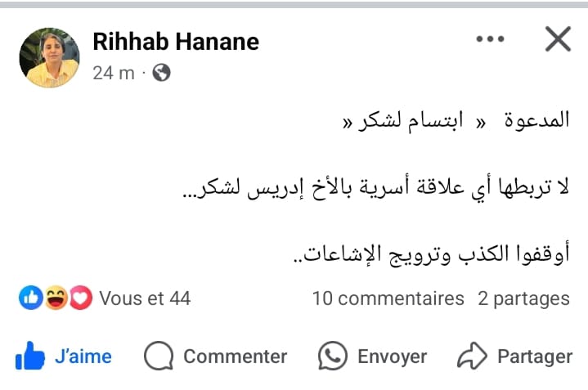Screen dimensions: 588x390
Task: Click the WhatsApp Envoyer icon
Action: [332, 356]
